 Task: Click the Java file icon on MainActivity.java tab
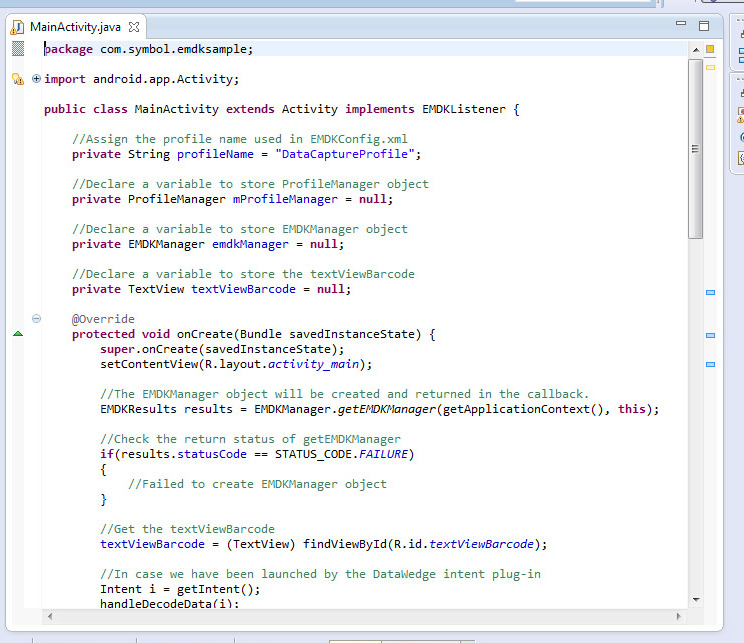point(17,26)
